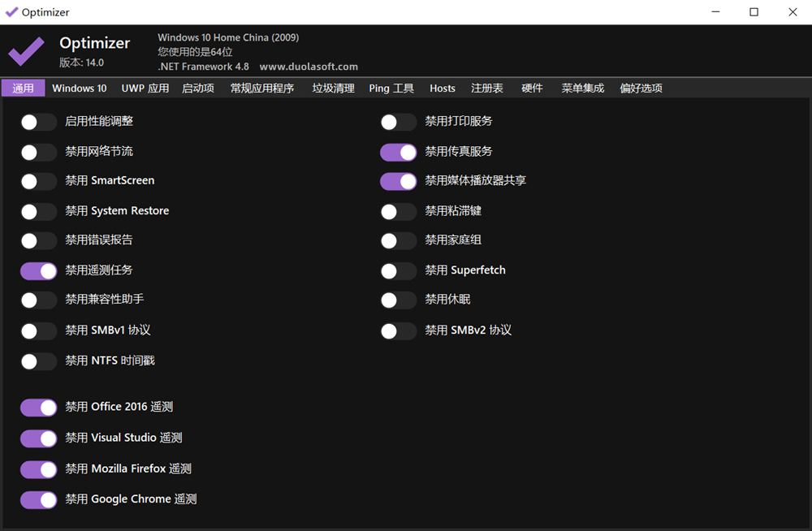This screenshot has height=531, width=812.
Task: Click www.duolasoft.com website text
Action: [309, 67]
